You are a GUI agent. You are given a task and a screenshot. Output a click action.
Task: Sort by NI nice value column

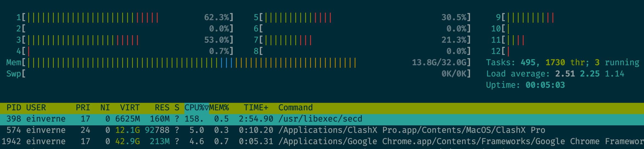click(x=105, y=107)
